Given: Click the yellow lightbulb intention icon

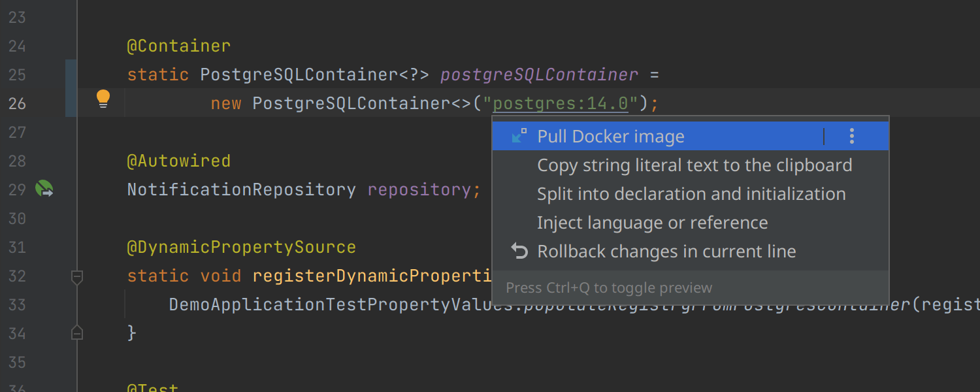Looking at the screenshot, I should pos(103,99).
